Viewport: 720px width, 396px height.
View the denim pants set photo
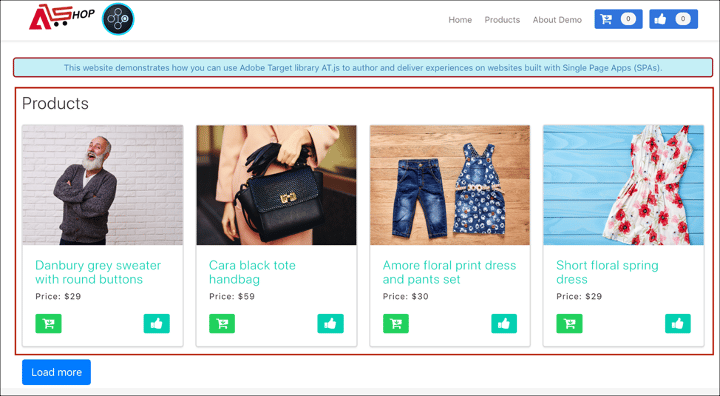tap(450, 185)
